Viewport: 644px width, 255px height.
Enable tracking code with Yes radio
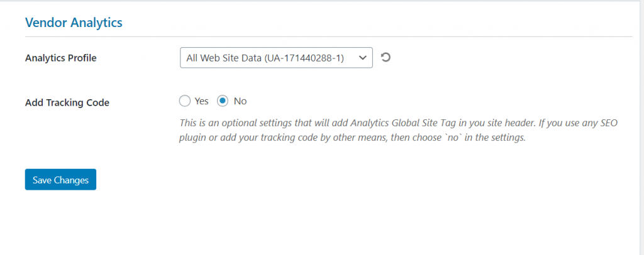185,101
